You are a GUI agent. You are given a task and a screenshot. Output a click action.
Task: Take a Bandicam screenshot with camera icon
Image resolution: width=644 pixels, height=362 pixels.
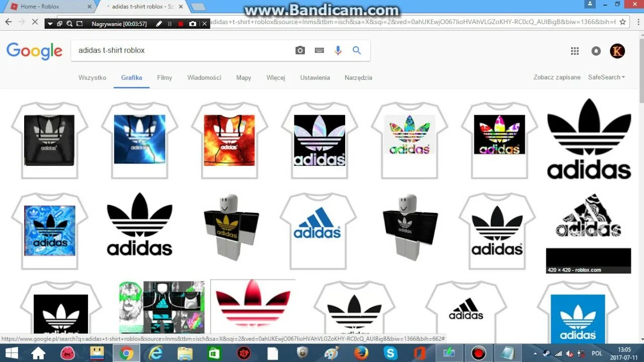click(192, 24)
